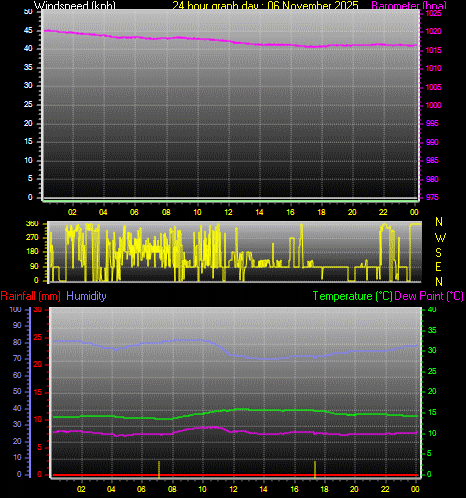
Task: Click "45" on the windspeed axis
Action: 28,31
